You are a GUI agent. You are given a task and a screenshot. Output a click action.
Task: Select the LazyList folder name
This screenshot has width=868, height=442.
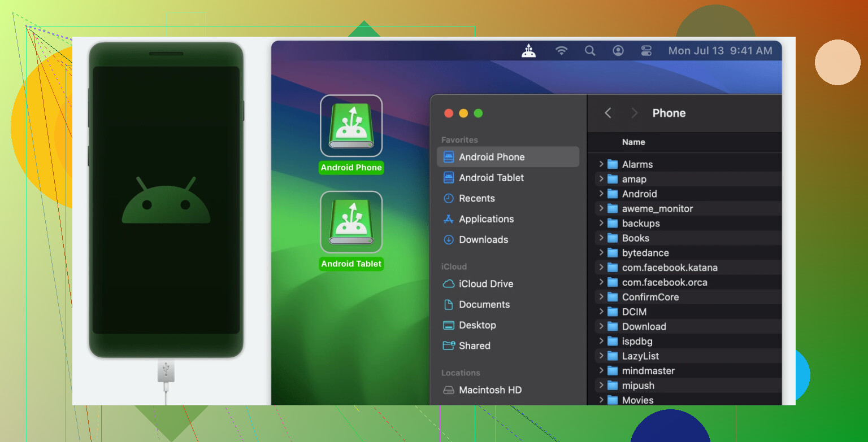point(640,356)
